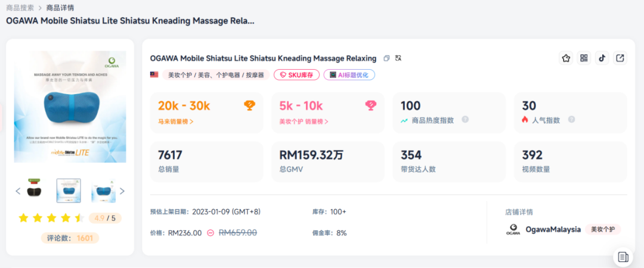The image size is (644, 268).
Task: Click the 30 人气指数 value
Action: click(529, 106)
